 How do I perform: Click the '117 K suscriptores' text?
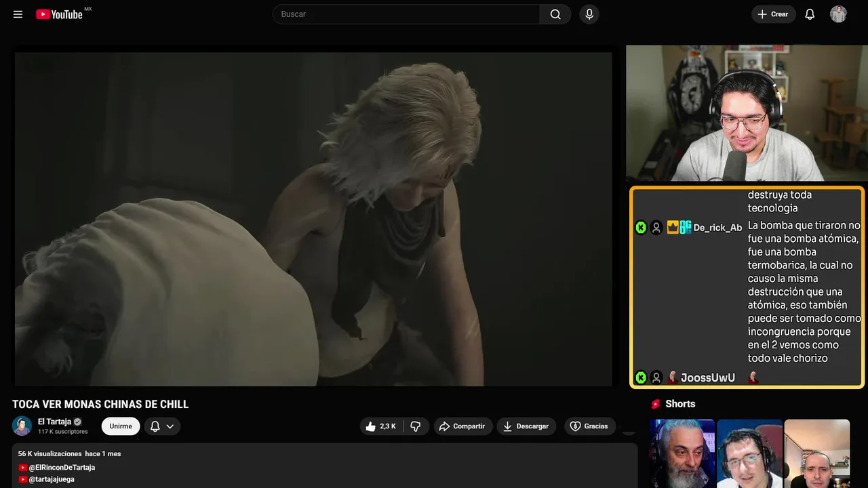click(63, 432)
